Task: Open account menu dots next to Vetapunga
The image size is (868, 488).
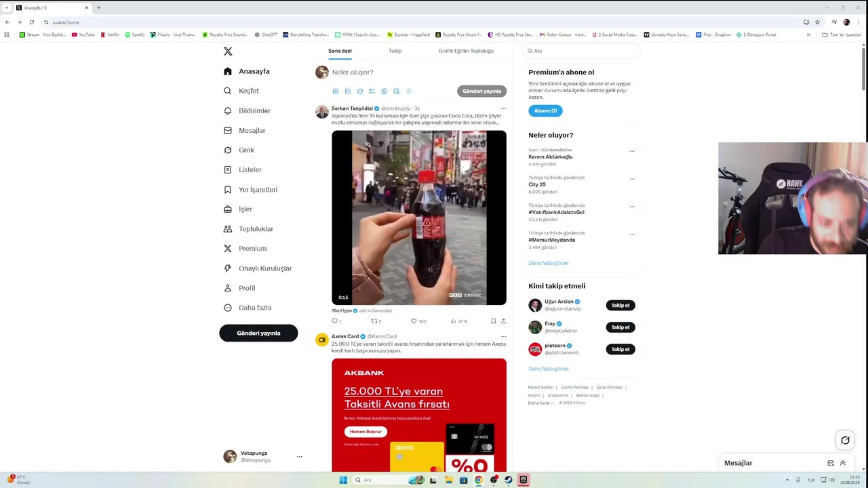Action: point(299,457)
